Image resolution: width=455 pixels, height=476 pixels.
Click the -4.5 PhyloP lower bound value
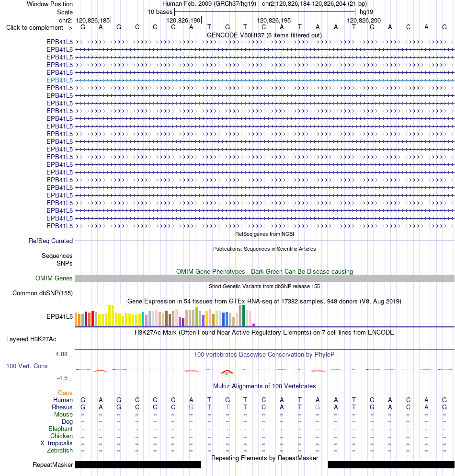point(62,378)
